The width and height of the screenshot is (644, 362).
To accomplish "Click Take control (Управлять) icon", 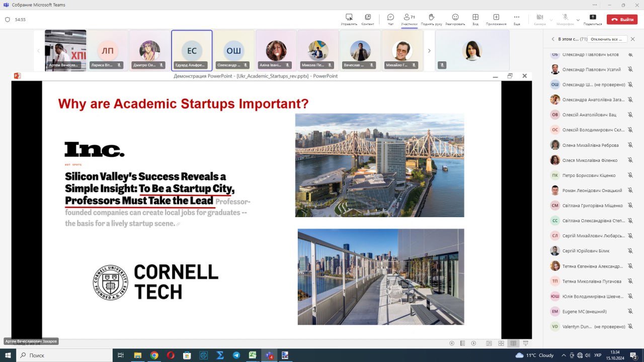I will tap(349, 19).
